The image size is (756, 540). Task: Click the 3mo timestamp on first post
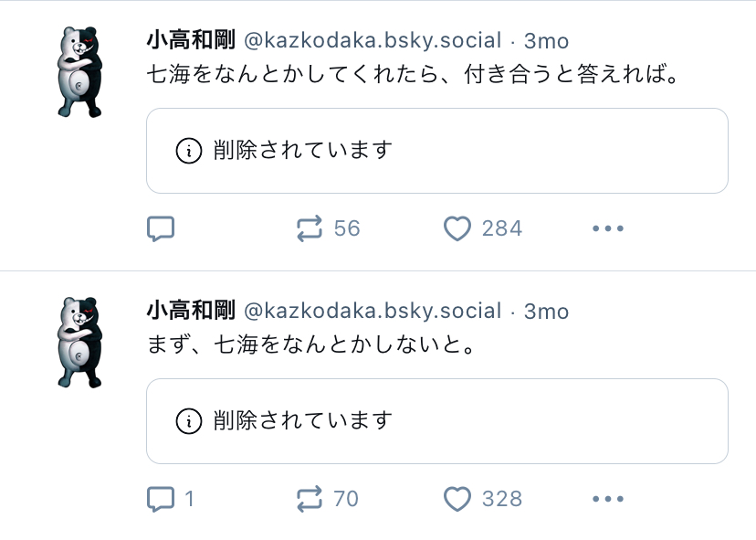[546, 40]
